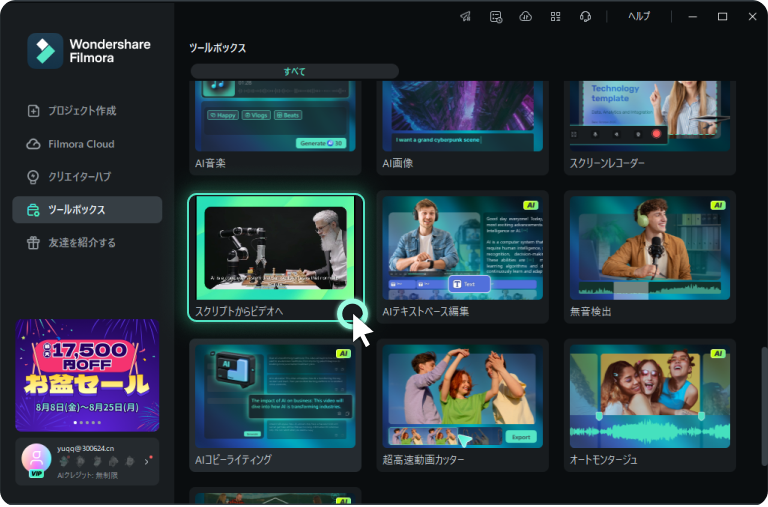Launch 無音検出 tool
The width and height of the screenshot is (768, 507).
(x=649, y=257)
